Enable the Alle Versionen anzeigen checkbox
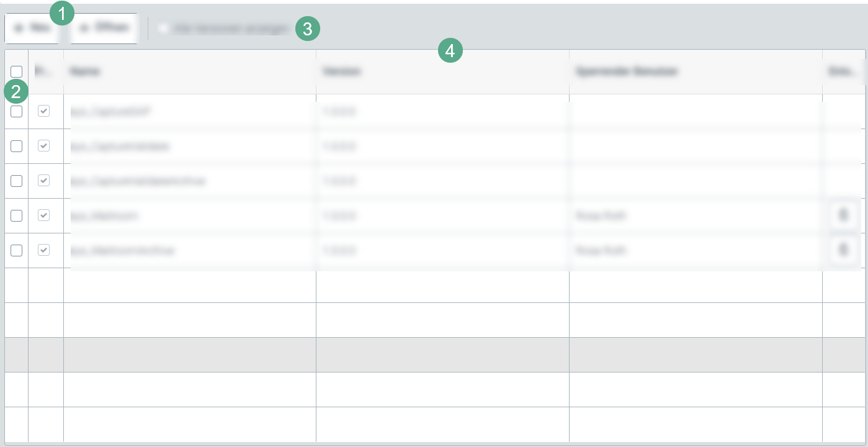Image resolution: width=868 pixels, height=447 pixels. coord(163,28)
